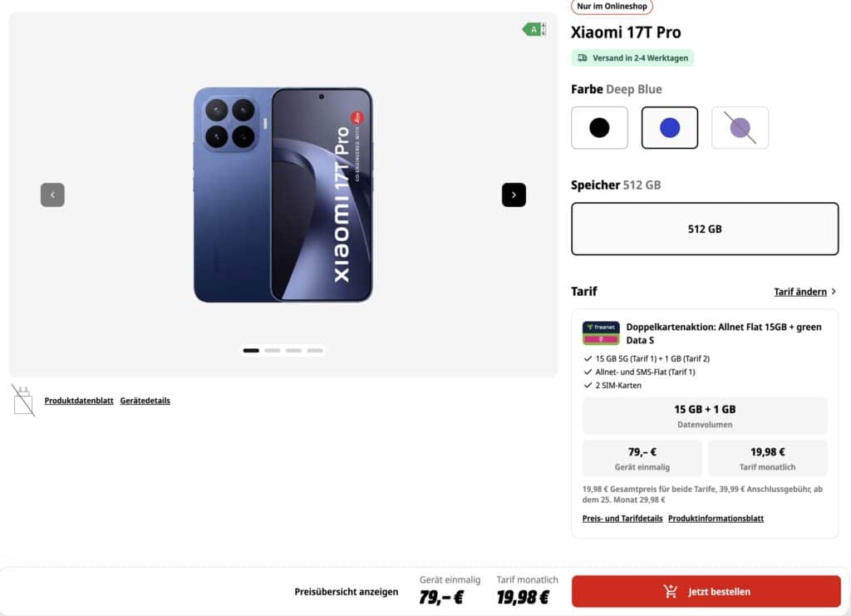Click Jetzt bestellen button

706,592
